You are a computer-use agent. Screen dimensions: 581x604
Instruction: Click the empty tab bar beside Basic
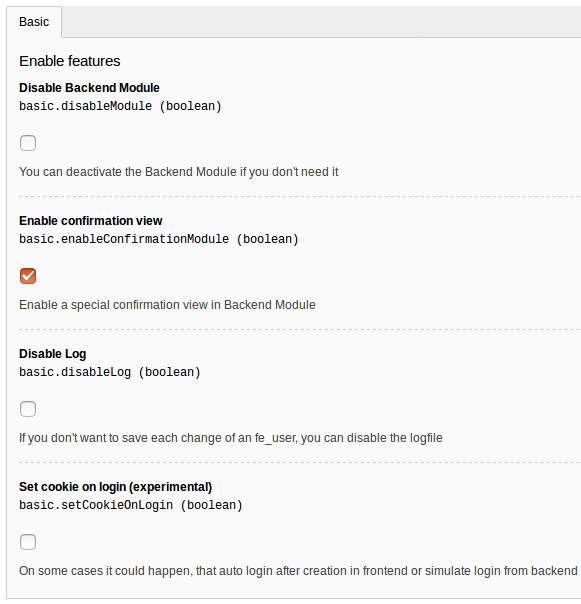321,22
